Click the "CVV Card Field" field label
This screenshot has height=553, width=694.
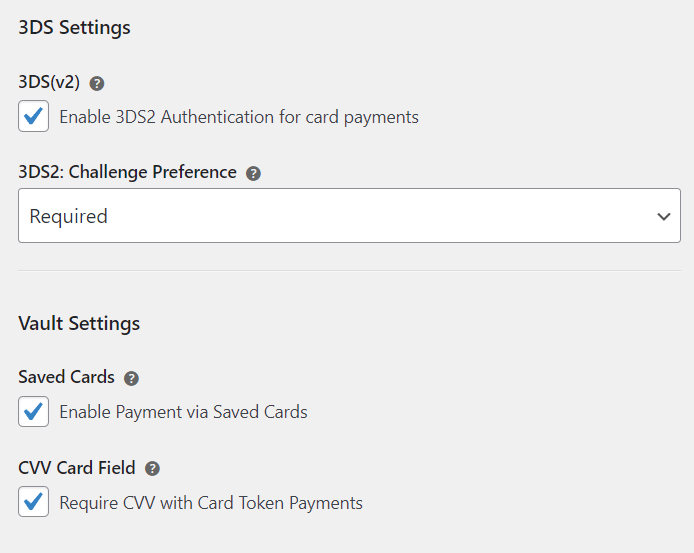(76, 467)
